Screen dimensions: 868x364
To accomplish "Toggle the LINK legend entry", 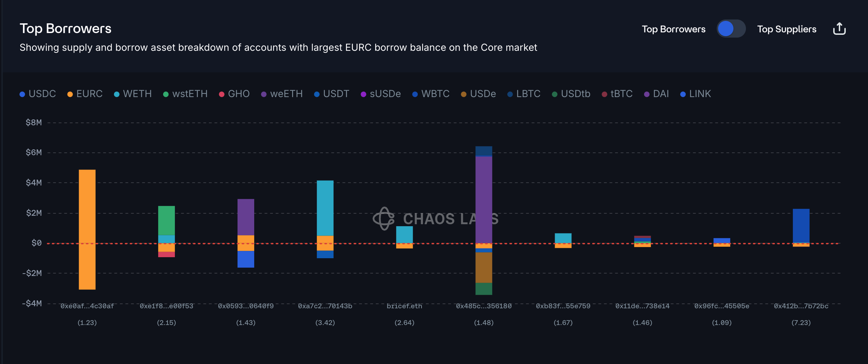I will coord(696,94).
